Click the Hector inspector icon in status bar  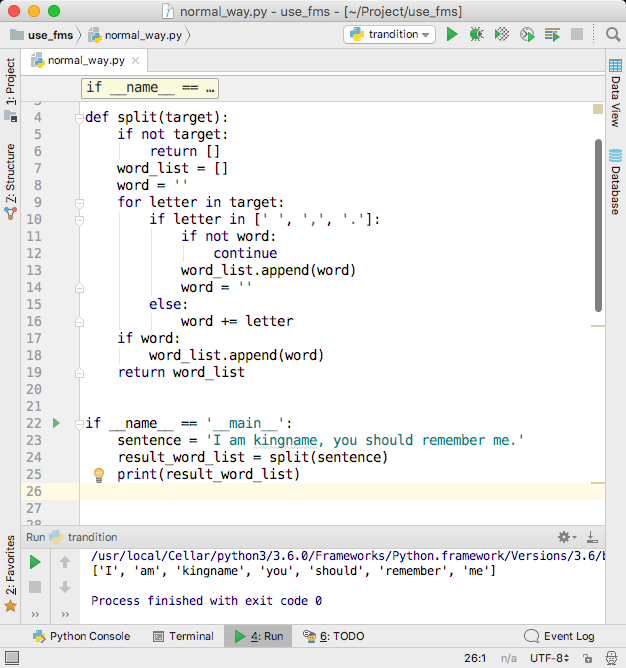coord(612,659)
